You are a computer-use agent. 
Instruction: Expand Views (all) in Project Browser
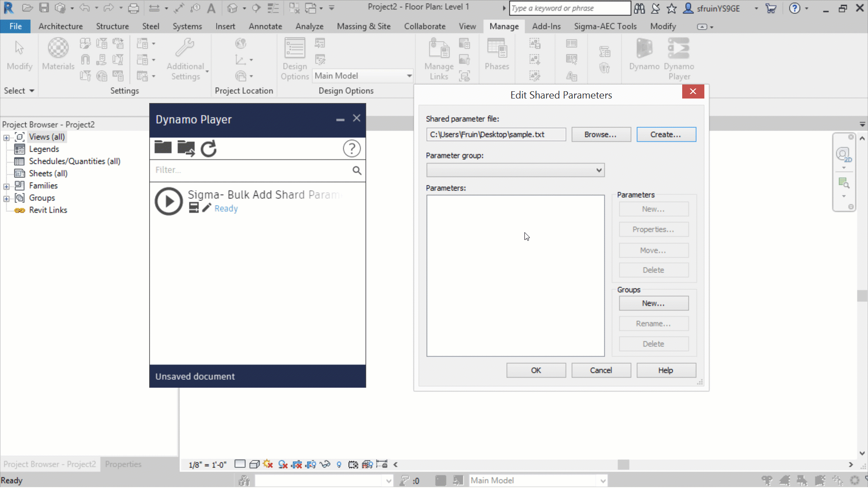tap(6, 137)
